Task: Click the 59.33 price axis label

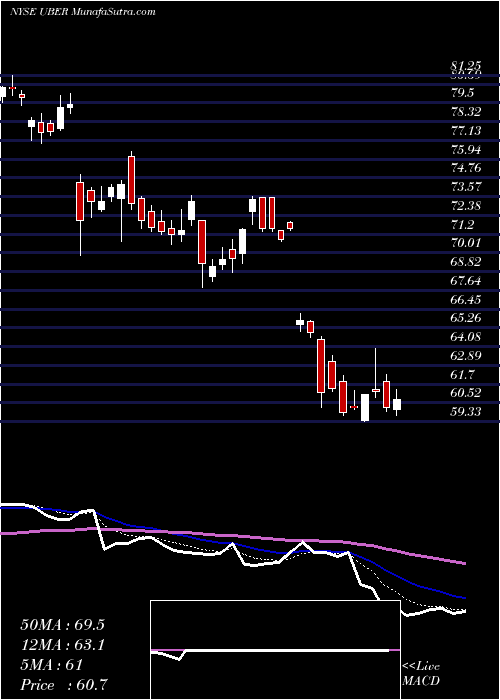Action: [x=466, y=412]
